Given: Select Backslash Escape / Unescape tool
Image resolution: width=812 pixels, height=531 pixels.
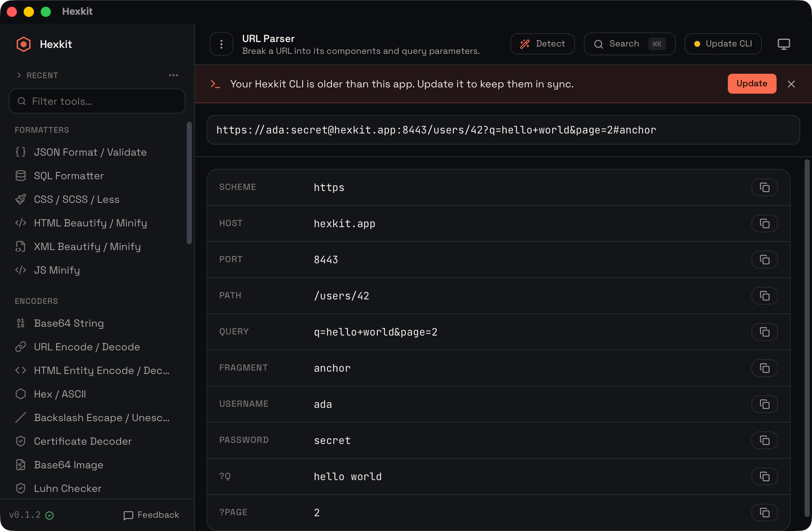Looking at the screenshot, I should [97, 418].
